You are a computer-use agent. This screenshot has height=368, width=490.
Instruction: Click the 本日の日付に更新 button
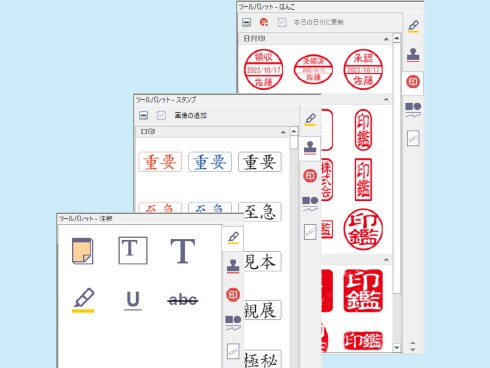coord(318,22)
